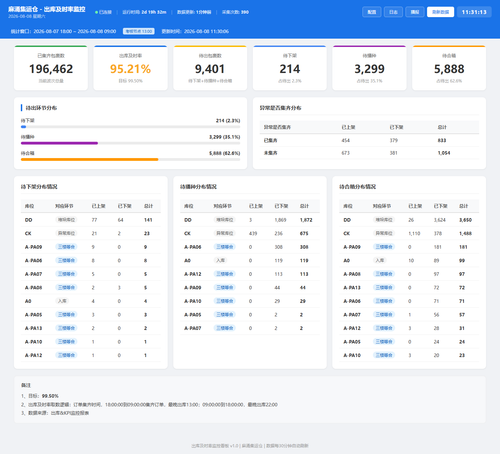This screenshot has width=500, height=454.
Task: Click A-PA10 in the row totaling 29
Action: click(x=193, y=301)
